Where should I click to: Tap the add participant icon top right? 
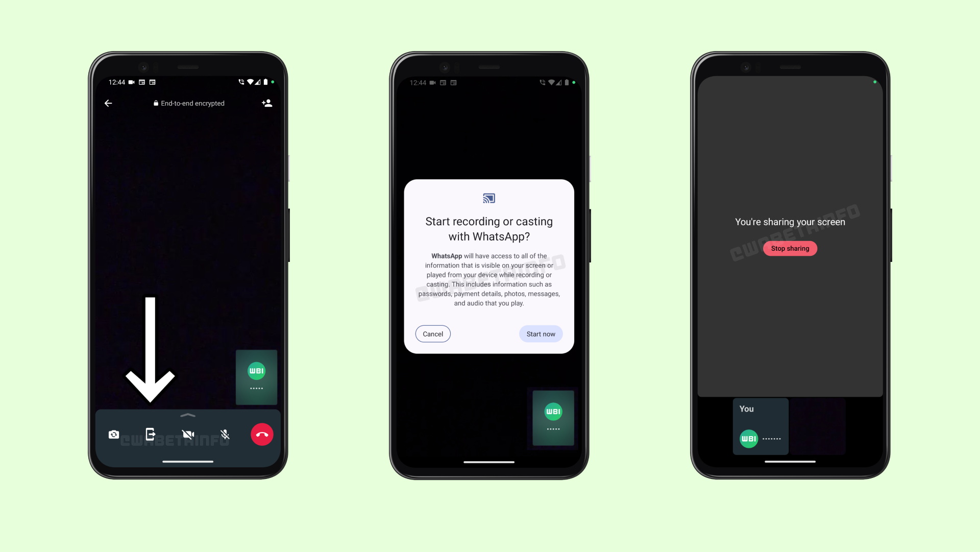(x=266, y=104)
